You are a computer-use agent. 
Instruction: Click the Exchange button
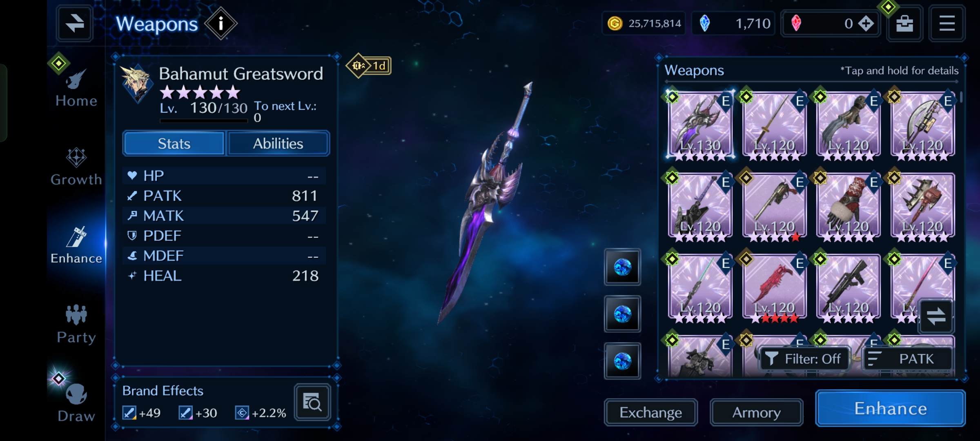click(x=650, y=412)
